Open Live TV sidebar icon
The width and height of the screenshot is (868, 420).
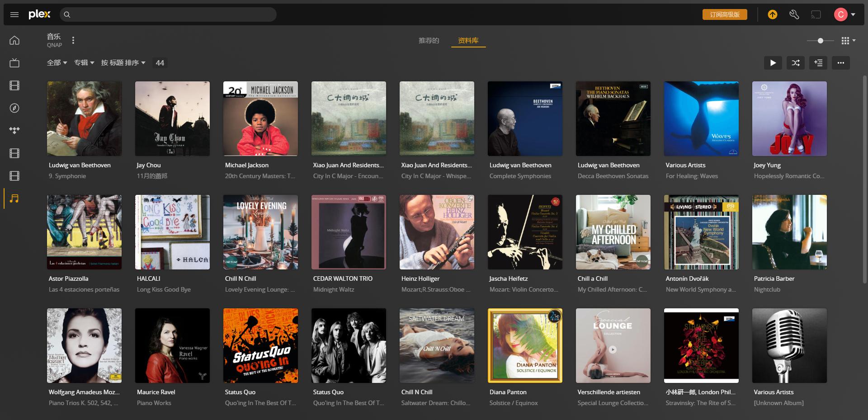(x=14, y=63)
